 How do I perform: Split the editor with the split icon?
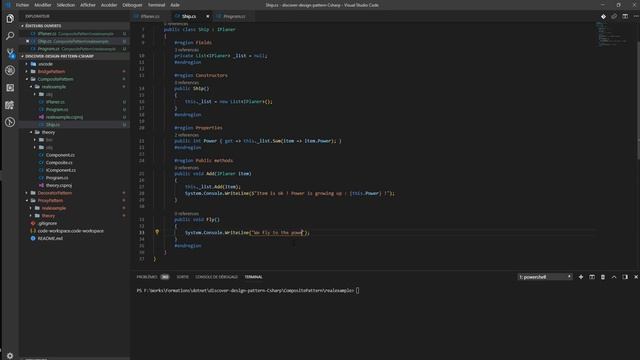coord(625,16)
